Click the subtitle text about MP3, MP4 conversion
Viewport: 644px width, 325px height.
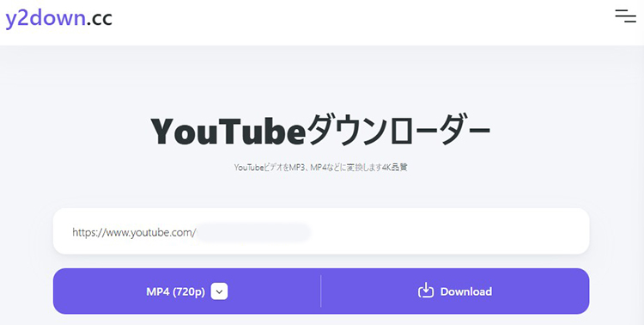[320, 168]
